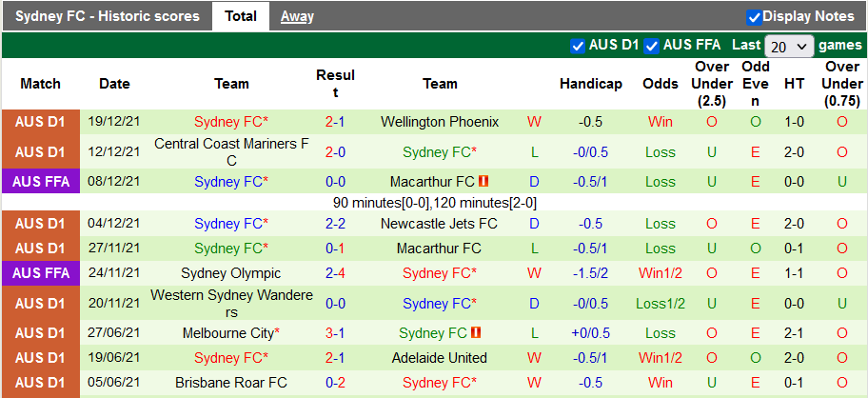Click the orange AUS D1 label dated 19/12/21
The height and width of the screenshot is (398, 868).
(41, 122)
